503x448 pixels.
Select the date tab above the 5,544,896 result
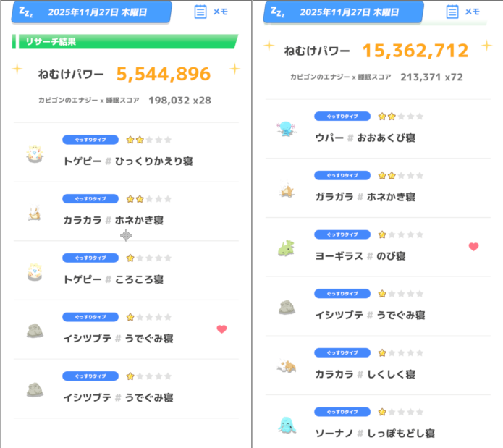pos(91,12)
